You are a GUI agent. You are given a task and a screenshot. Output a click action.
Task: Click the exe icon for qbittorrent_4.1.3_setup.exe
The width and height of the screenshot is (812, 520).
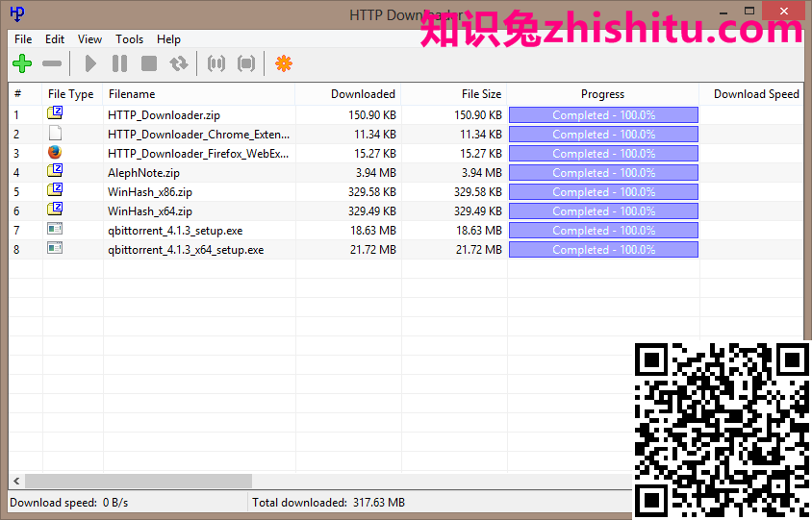point(55,228)
